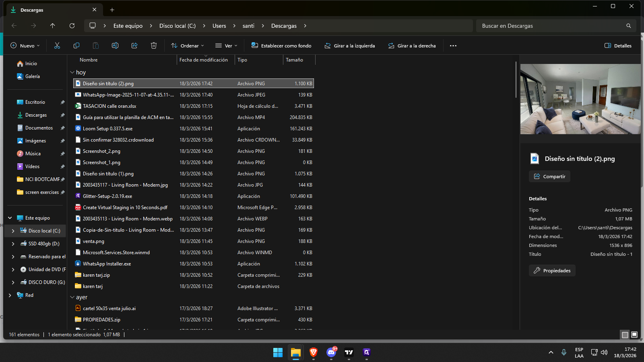
Task: Go up one folder level
Action: [x=53, y=26]
